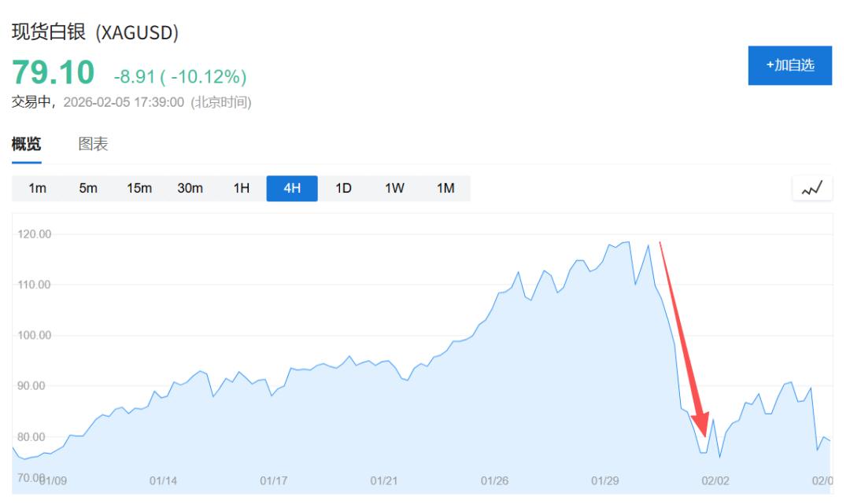Select the 5m timeframe
This screenshot has height=504, width=850.
88,189
